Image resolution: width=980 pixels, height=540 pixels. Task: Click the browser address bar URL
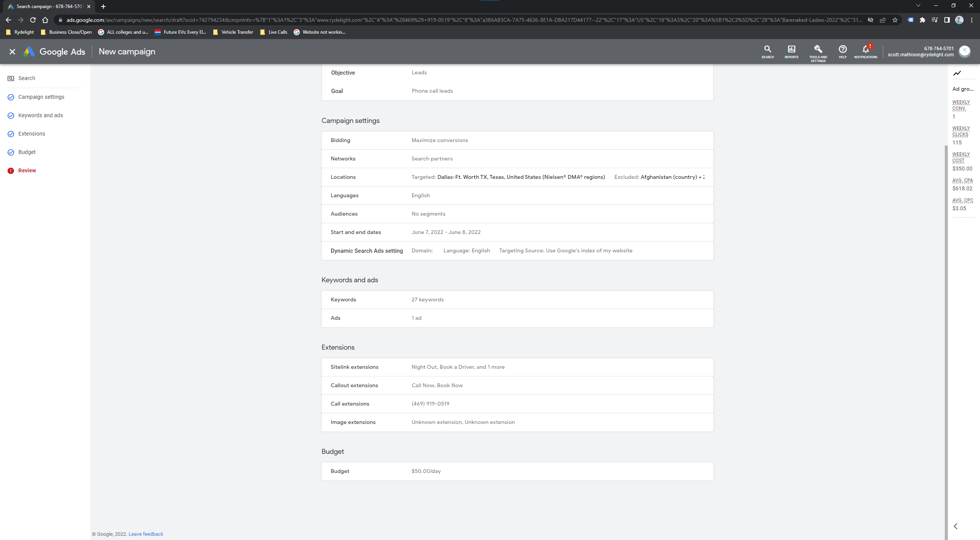point(459,20)
